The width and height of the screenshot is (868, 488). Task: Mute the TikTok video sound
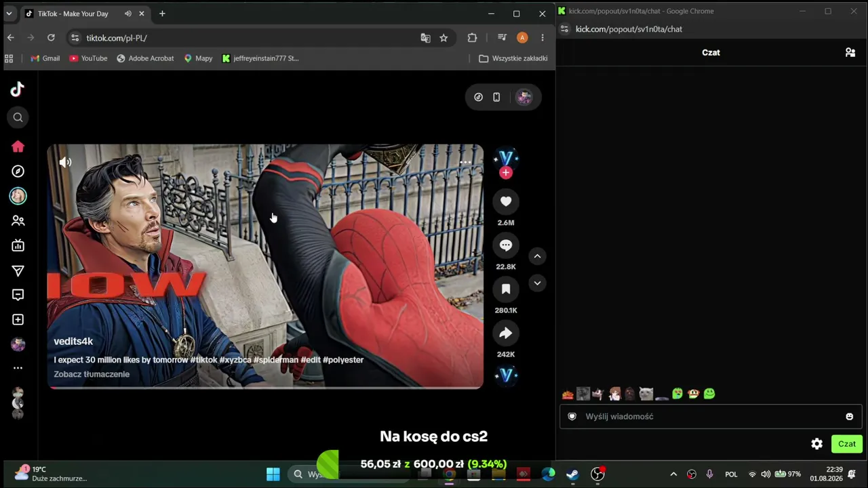pyautogui.click(x=65, y=162)
